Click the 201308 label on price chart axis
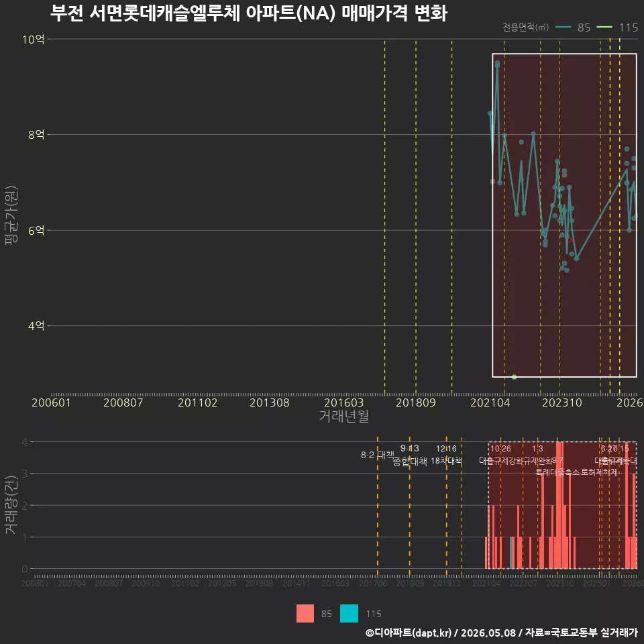 coord(270,402)
